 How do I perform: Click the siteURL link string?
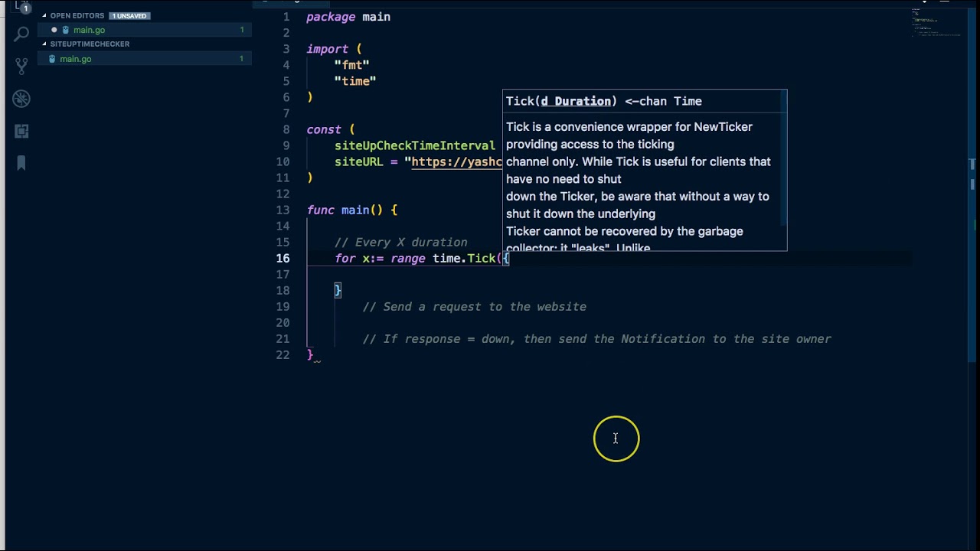pos(457,162)
